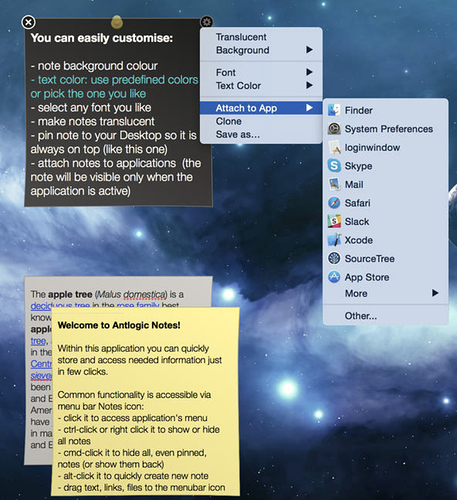Click the Mail stamp icon

334,184
